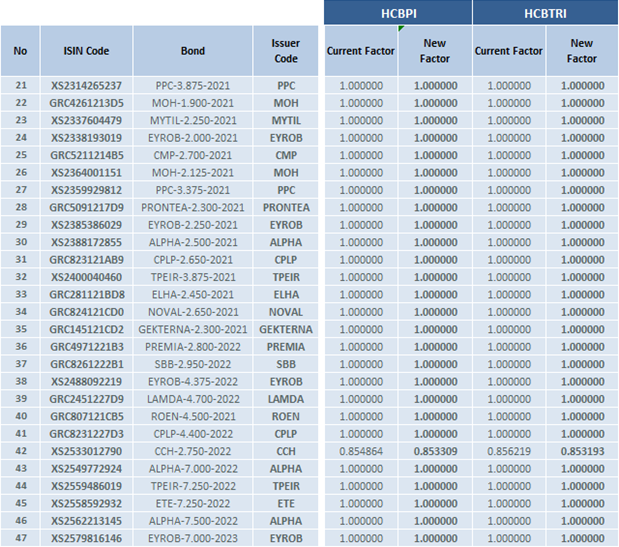The height and width of the screenshot is (547, 619).
Task: Select ISIN cell XS2314265237
Action: pos(86,86)
